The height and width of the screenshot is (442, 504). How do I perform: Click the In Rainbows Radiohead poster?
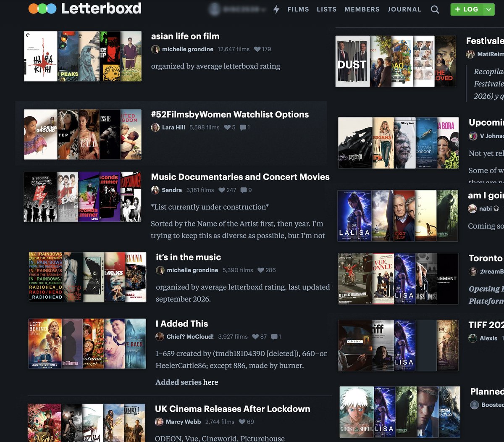pyautogui.click(x=45, y=277)
